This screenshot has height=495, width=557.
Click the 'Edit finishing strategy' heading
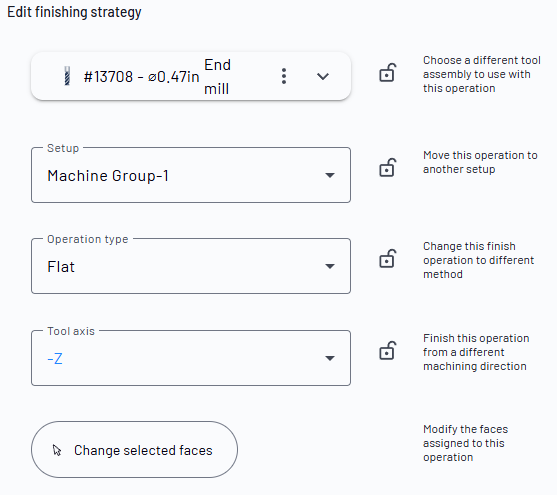pos(74,12)
